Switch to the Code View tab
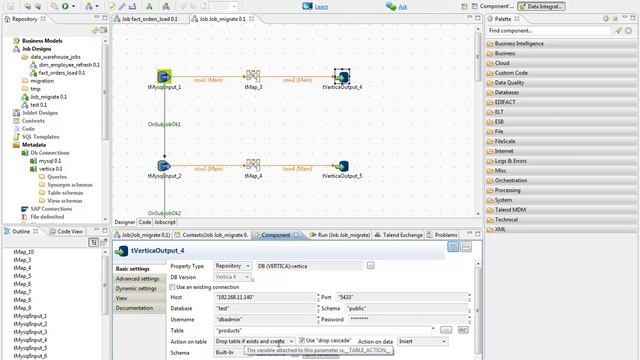640x360 pixels. click(x=66, y=231)
